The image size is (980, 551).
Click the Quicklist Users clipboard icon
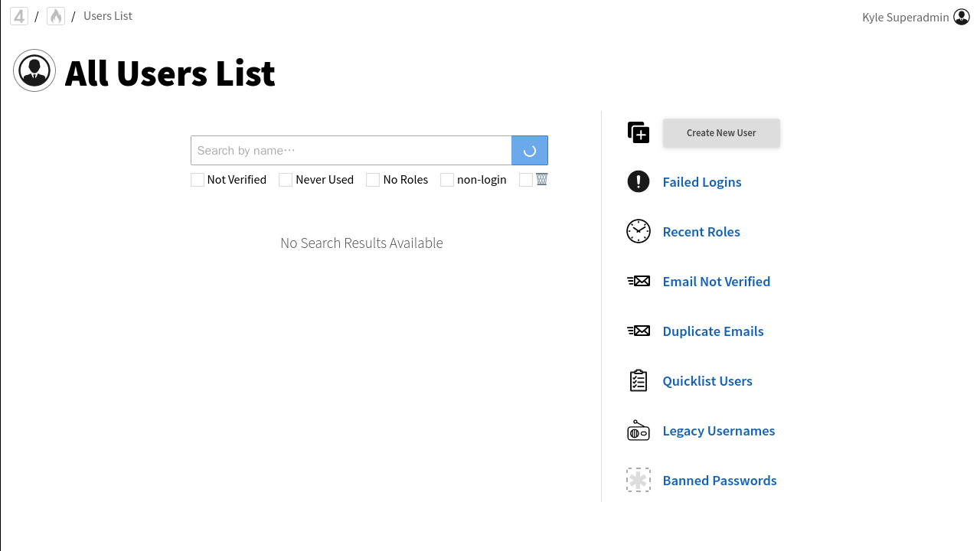pyautogui.click(x=639, y=380)
